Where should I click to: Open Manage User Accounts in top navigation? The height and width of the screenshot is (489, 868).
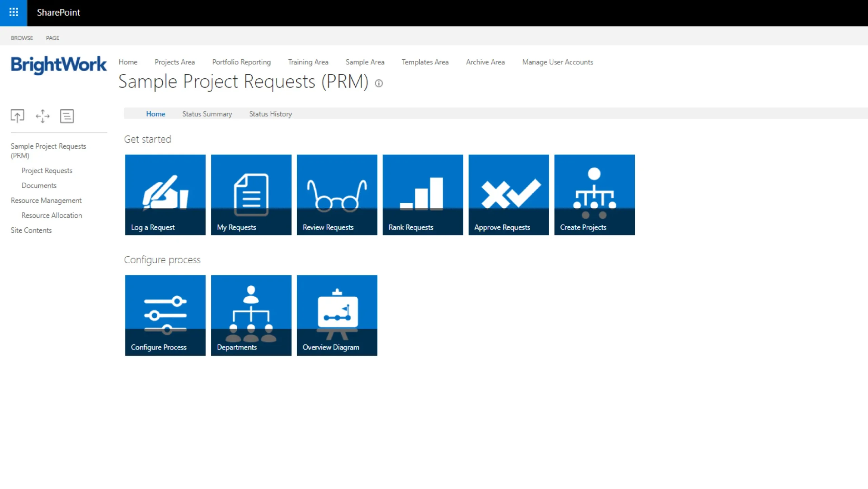[557, 62]
